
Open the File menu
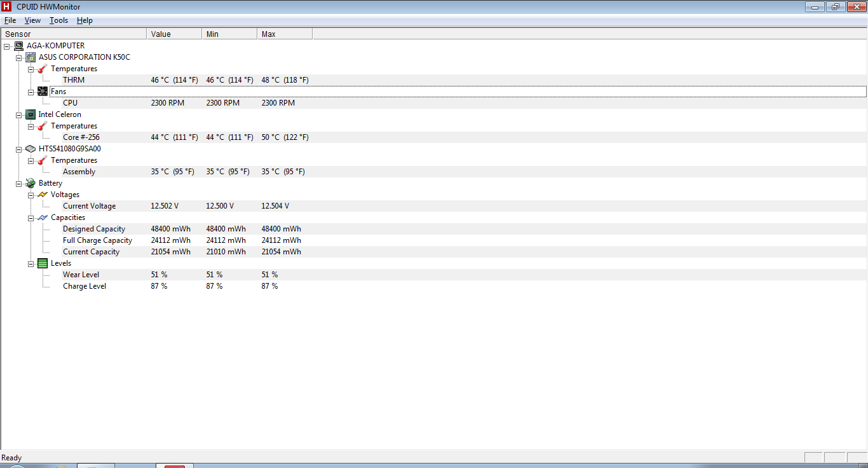tap(10, 20)
